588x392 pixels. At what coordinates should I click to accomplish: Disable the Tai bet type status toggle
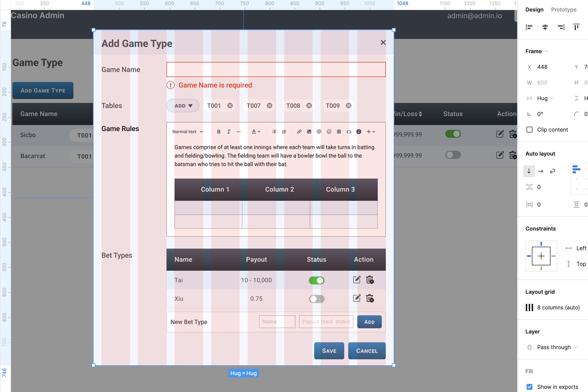tap(317, 280)
